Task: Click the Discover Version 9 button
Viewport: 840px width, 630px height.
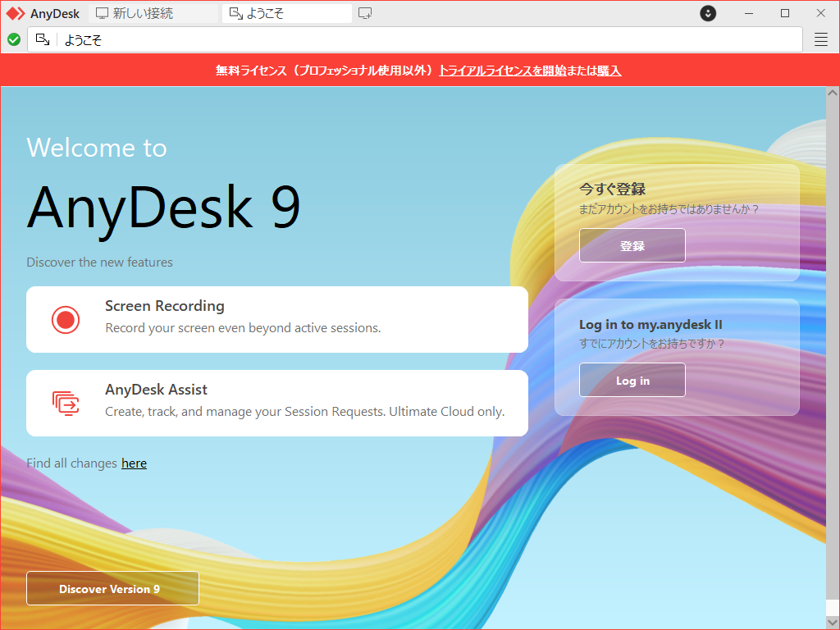Action: (x=112, y=588)
